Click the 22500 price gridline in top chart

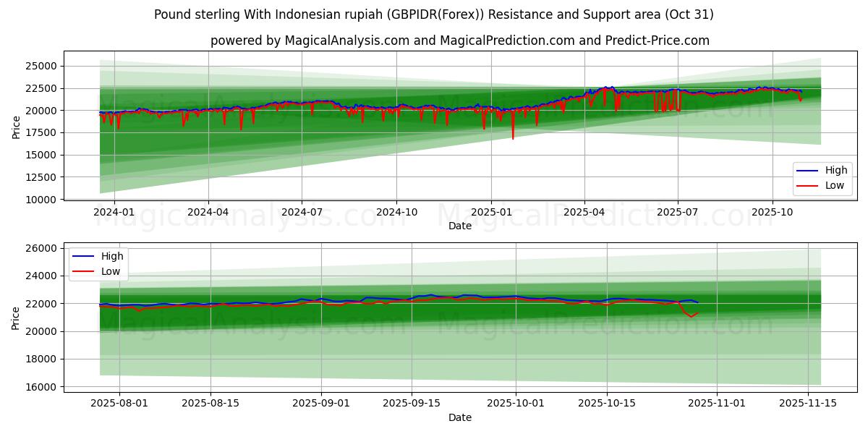click(x=434, y=88)
